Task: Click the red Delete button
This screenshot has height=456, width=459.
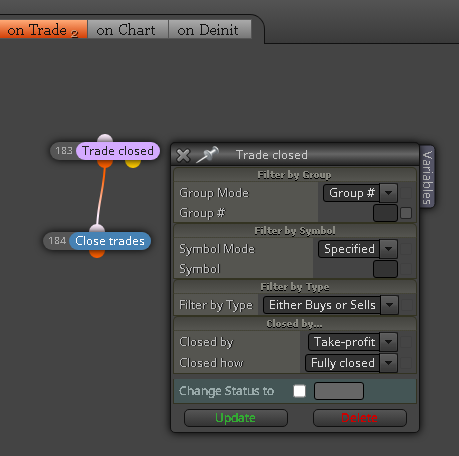Action: (x=360, y=418)
